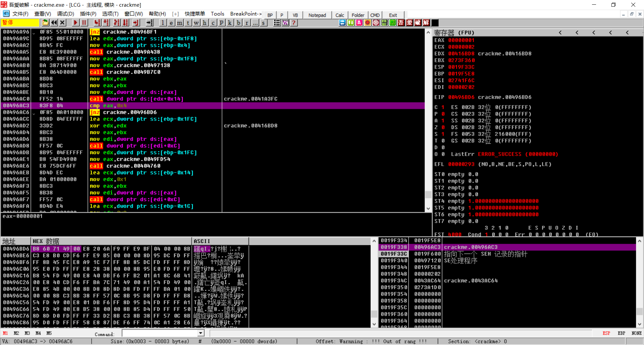
Task: Toggle the Z zero flag value
Action: click(x=443, y=127)
